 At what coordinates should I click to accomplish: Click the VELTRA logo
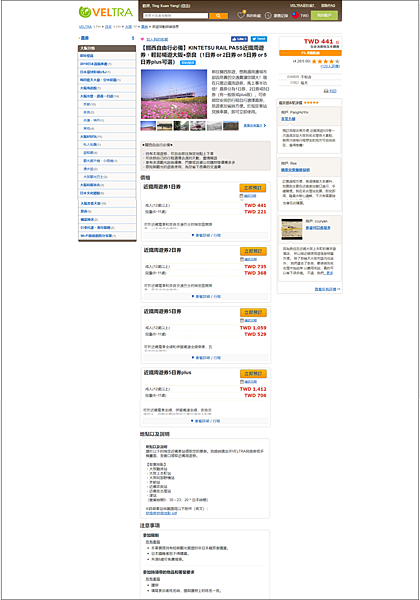[x=106, y=12]
